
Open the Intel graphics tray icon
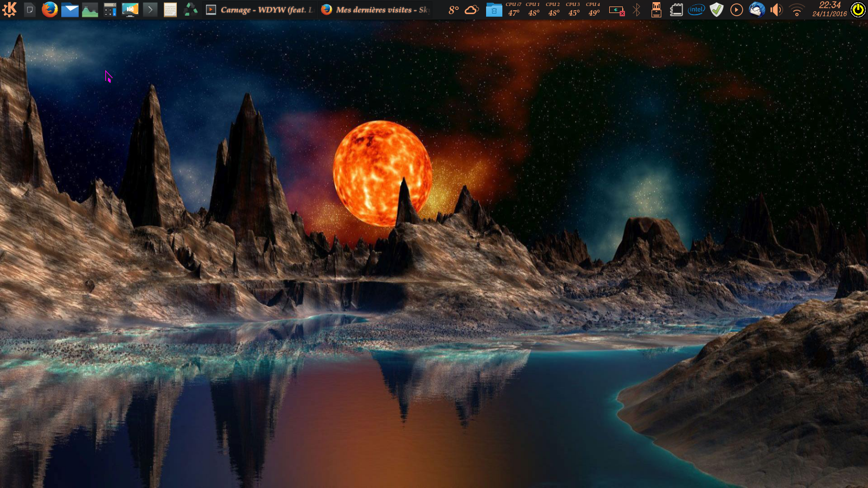(696, 10)
